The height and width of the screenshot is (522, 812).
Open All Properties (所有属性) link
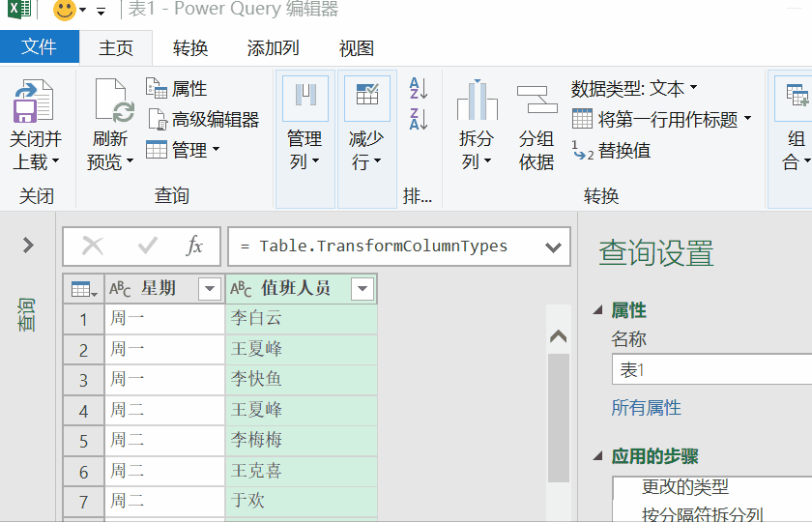coord(647,408)
